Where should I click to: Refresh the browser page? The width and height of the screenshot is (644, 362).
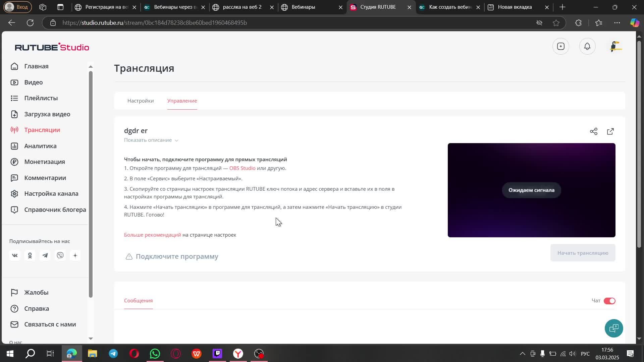pos(30,23)
